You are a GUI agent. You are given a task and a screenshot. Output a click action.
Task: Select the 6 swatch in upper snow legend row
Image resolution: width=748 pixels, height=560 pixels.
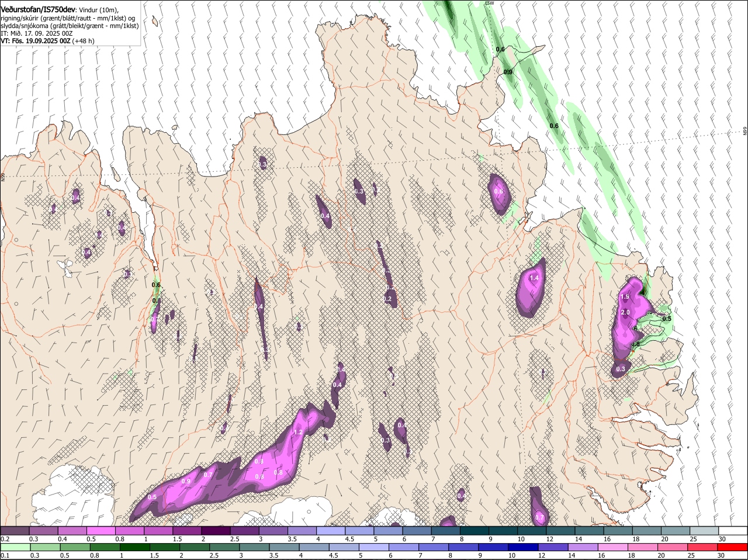point(417,531)
